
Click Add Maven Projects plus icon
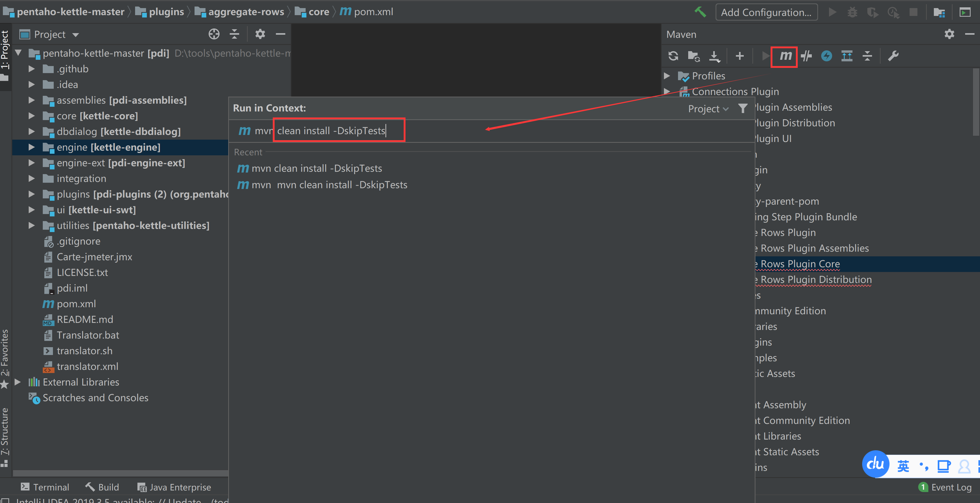click(740, 56)
